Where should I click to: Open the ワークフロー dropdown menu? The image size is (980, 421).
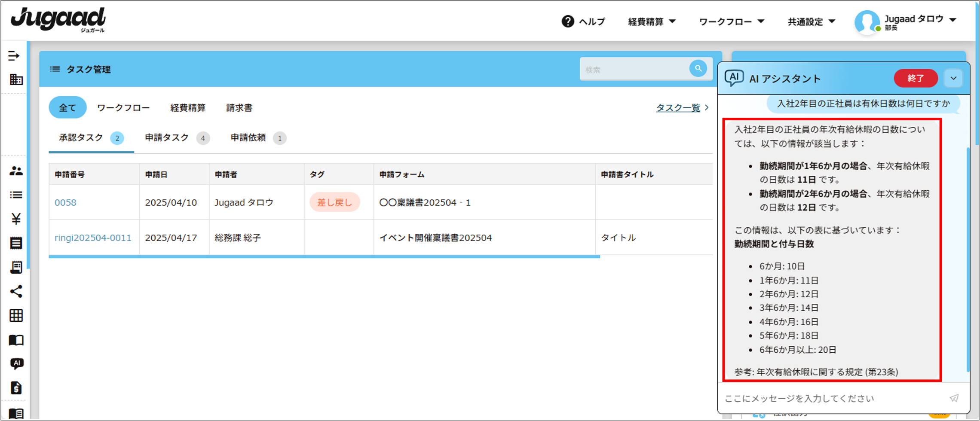731,21
